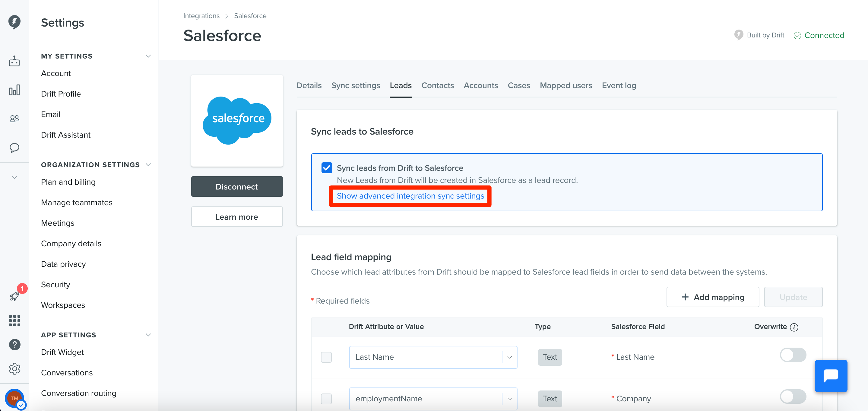The height and width of the screenshot is (411, 868).
Task: Open Manage teammates in sidebar
Action: click(x=77, y=202)
